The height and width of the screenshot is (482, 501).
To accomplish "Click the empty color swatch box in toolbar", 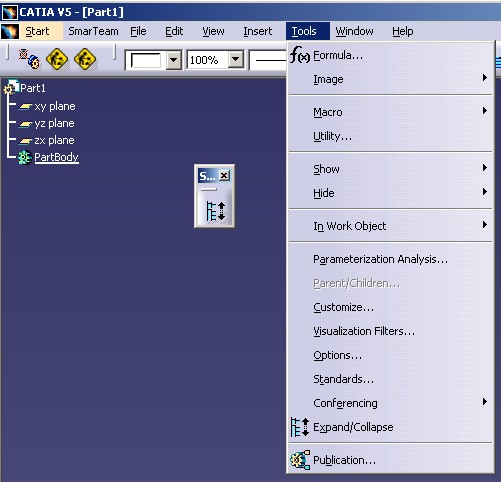I will (146, 60).
